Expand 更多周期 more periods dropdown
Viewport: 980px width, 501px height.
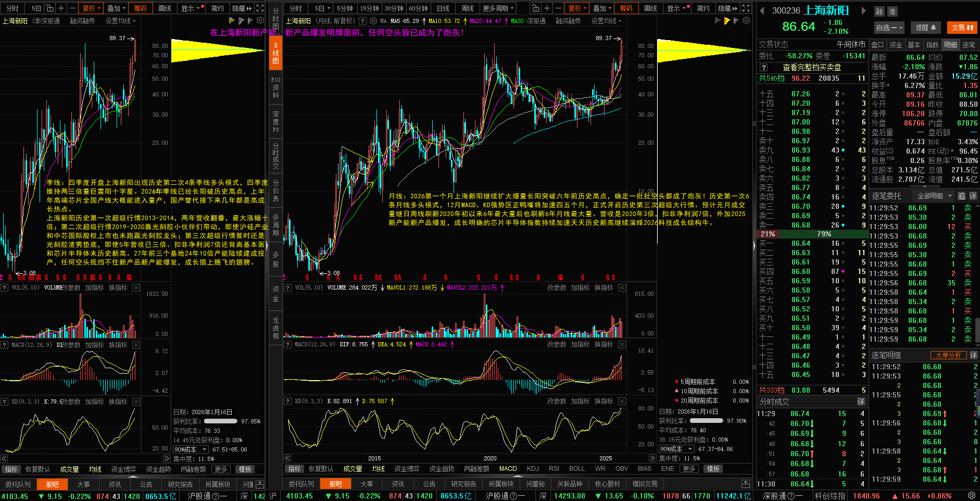coord(498,8)
